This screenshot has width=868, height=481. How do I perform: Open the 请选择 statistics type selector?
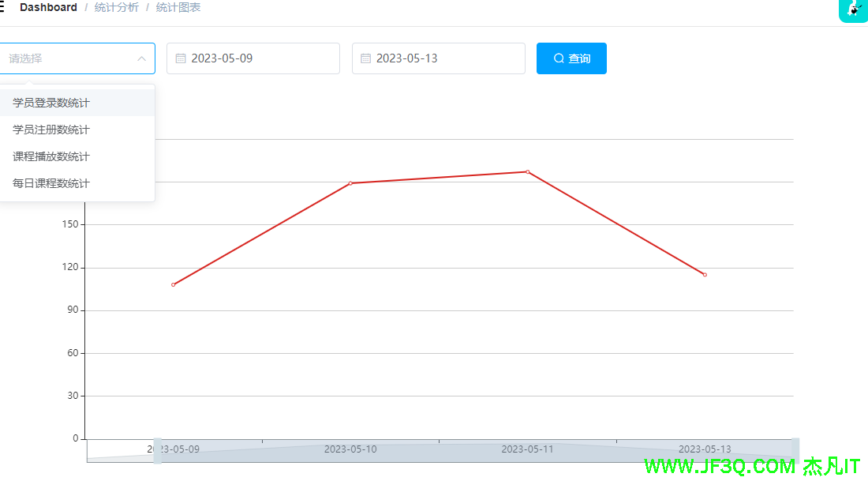71,58
